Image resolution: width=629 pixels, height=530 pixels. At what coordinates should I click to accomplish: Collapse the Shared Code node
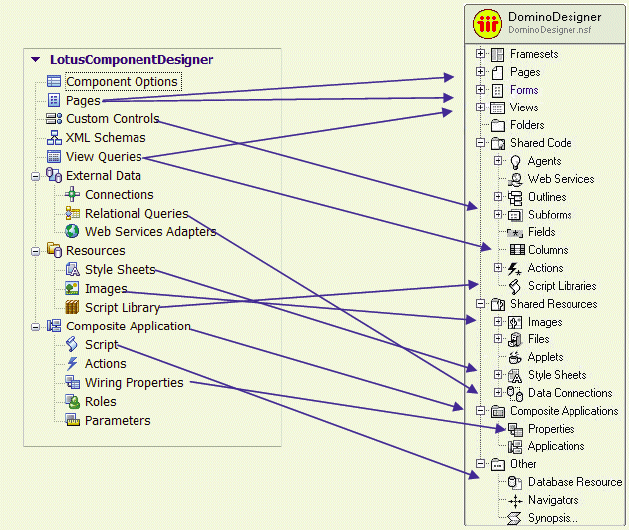click(480, 142)
